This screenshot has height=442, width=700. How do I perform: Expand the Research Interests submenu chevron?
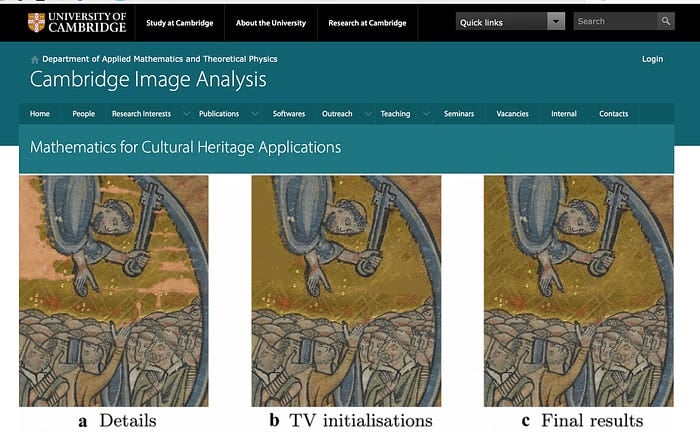[x=187, y=114]
